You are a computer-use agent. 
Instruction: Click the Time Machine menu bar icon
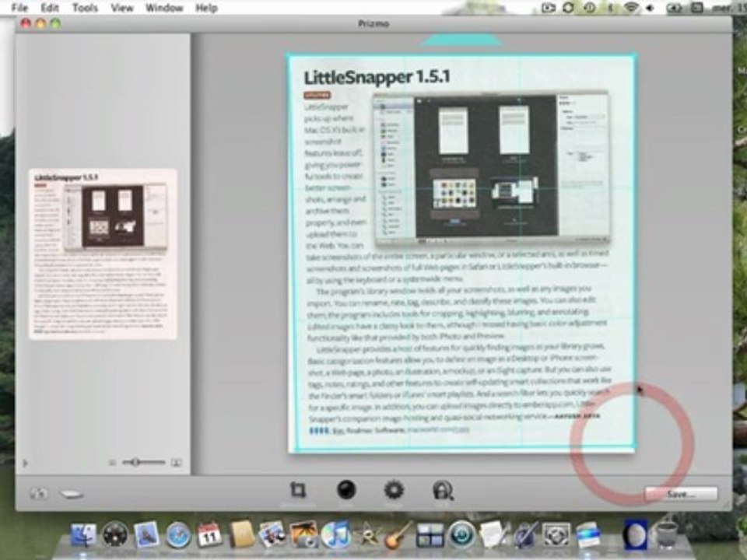pos(589,8)
